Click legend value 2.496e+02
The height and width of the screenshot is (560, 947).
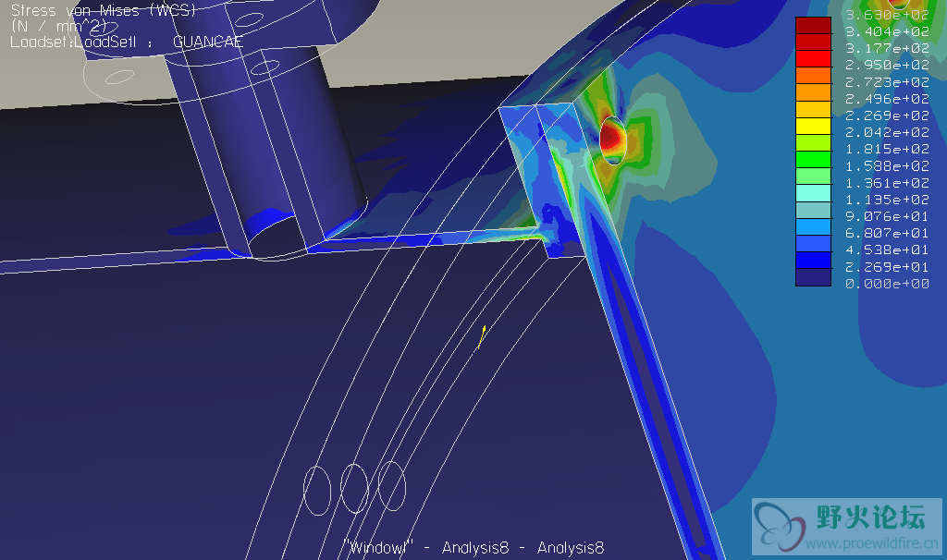(x=887, y=98)
